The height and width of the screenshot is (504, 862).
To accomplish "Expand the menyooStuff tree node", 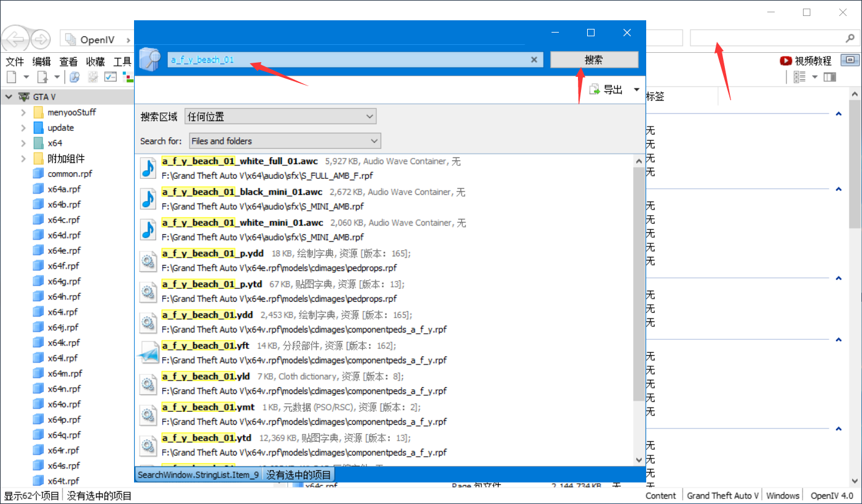I will coord(23,112).
